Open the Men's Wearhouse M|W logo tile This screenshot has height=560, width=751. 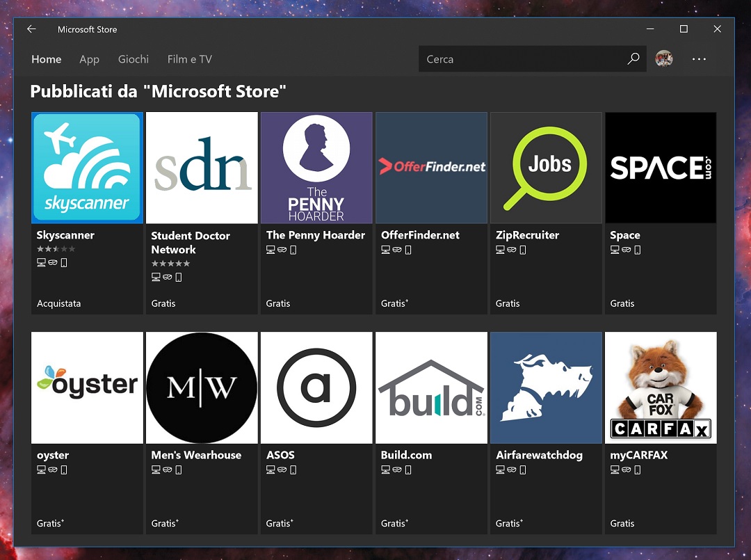point(202,387)
